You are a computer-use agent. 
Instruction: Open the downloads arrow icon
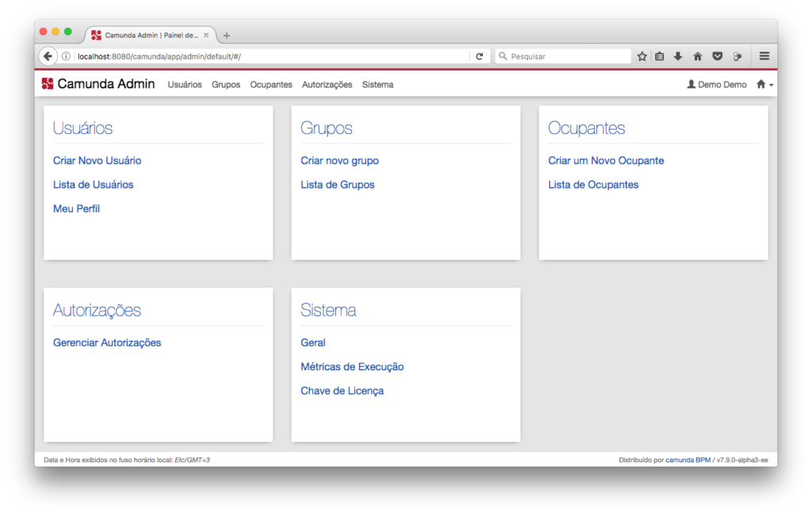click(678, 56)
